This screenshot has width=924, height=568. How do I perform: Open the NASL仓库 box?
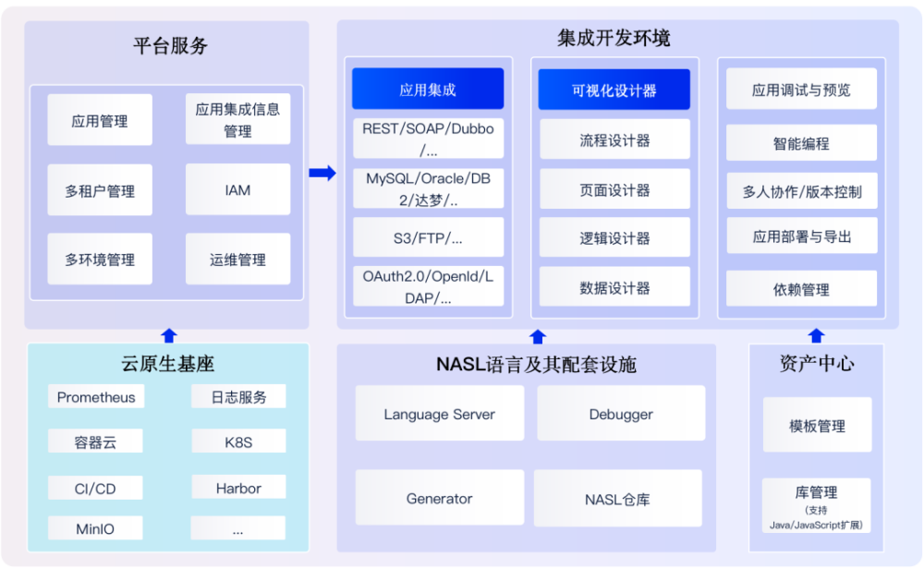coord(620,498)
